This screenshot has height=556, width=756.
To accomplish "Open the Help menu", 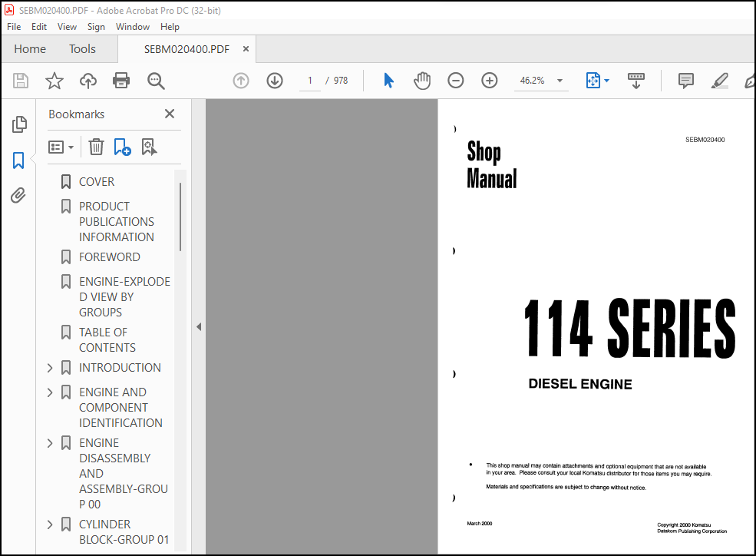I will [x=170, y=27].
